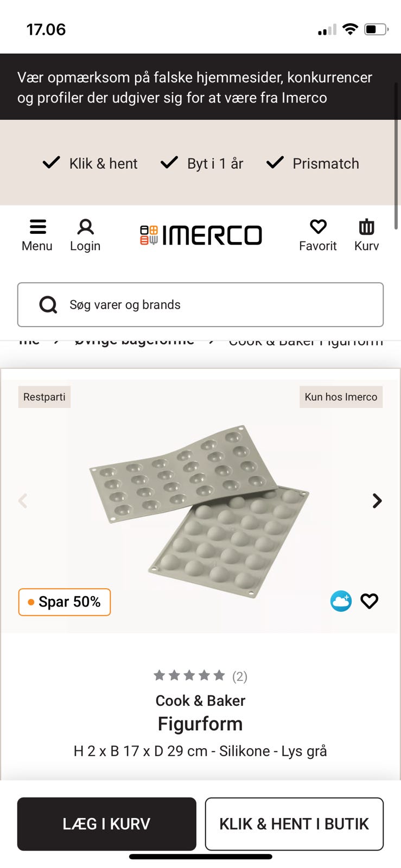Click the Søg varer og brands field
Image resolution: width=401 pixels, height=868 pixels.
coord(217,305)
